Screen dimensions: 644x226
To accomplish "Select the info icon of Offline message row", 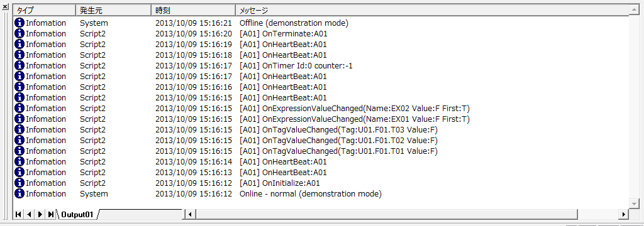I will (19, 23).
